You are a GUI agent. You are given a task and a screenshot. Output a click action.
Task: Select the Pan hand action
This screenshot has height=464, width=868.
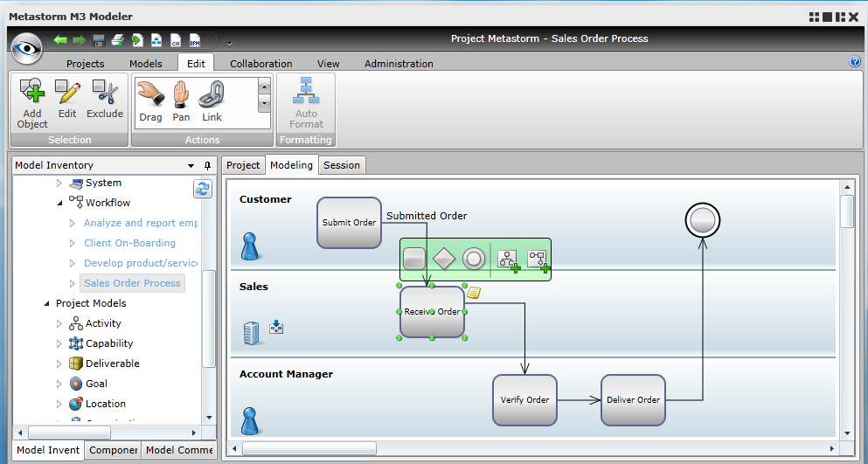[181, 101]
